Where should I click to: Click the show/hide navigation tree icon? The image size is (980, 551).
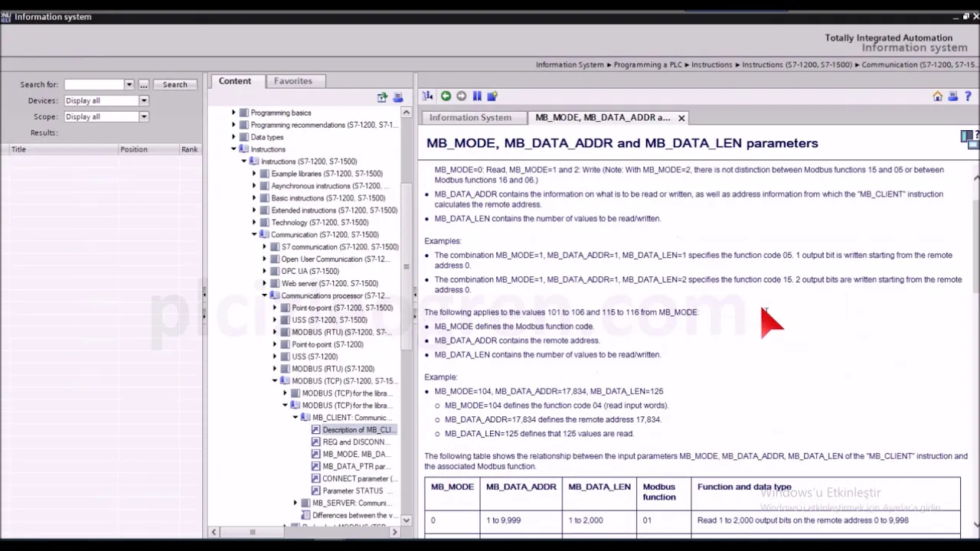(428, 96)
